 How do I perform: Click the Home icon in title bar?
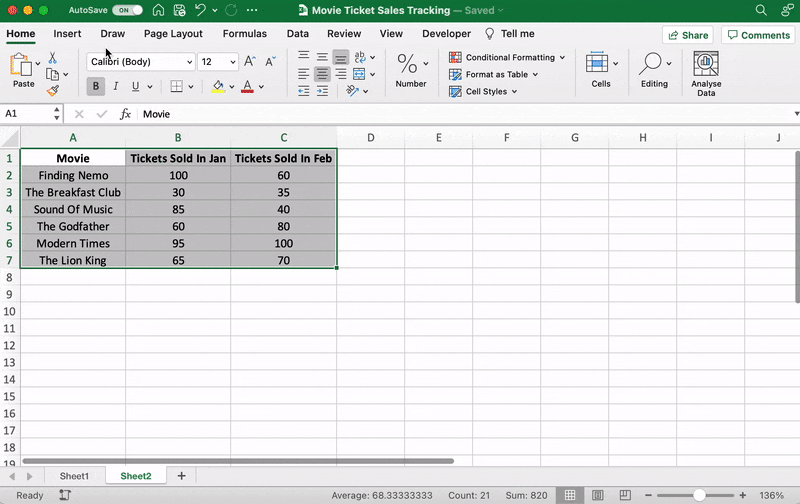159,10
